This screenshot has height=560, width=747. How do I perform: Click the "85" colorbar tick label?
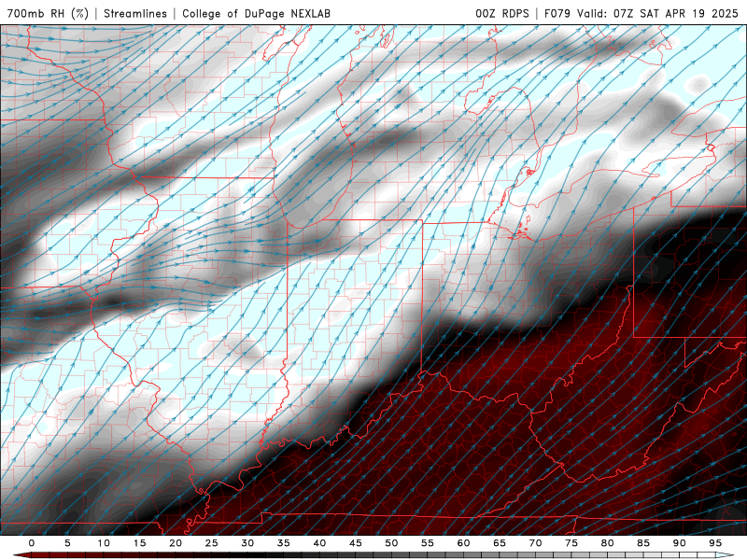click(643, 543)
